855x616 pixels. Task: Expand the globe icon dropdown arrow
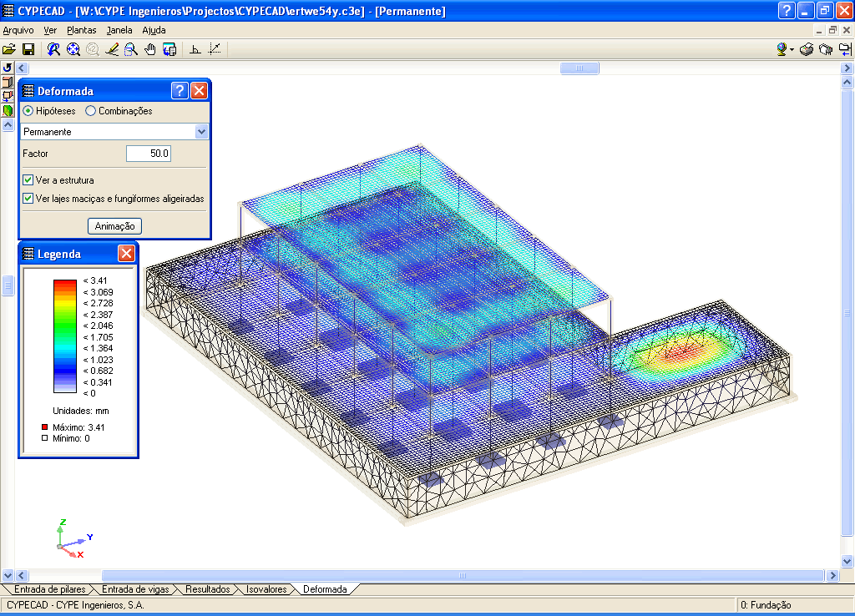tap(792, 50)
